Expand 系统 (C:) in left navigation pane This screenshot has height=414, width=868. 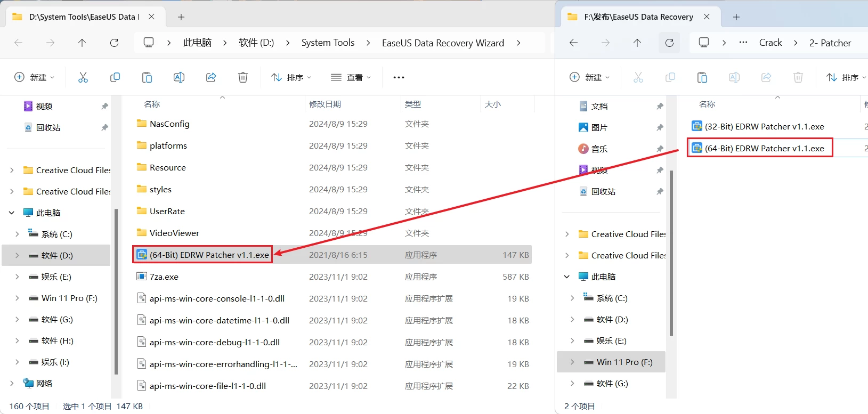(17, 234)
